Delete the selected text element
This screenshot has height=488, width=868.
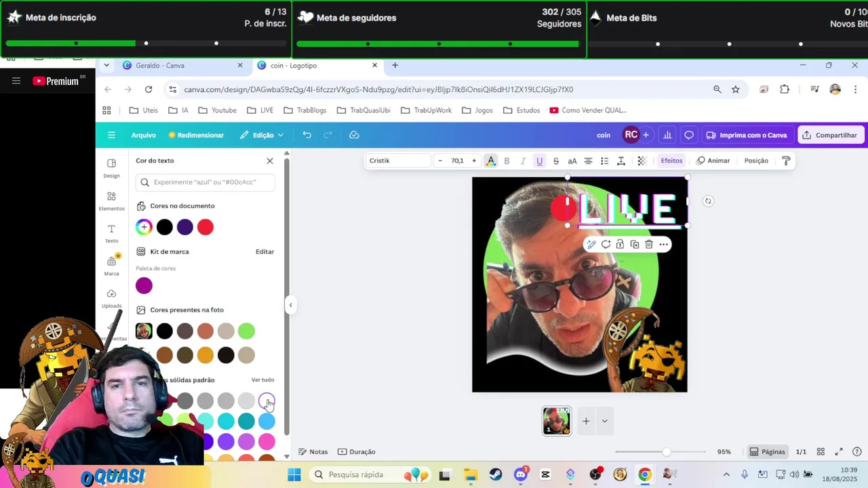(649, 244)
